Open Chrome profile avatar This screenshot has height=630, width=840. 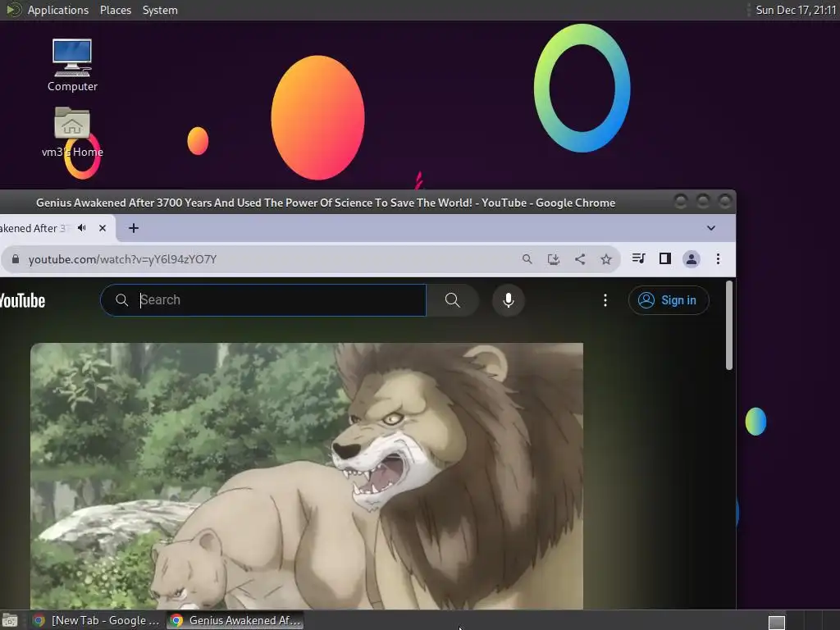tap(692, 259)
